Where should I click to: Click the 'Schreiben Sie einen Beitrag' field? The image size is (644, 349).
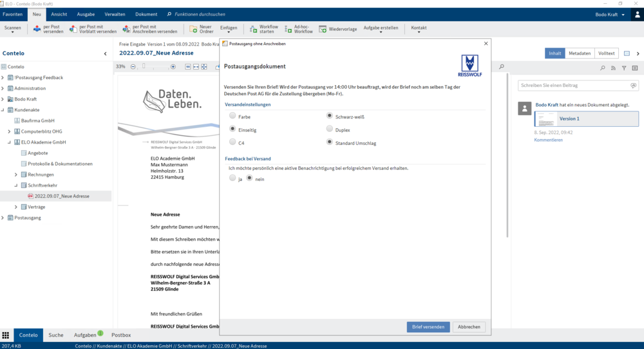574,85
